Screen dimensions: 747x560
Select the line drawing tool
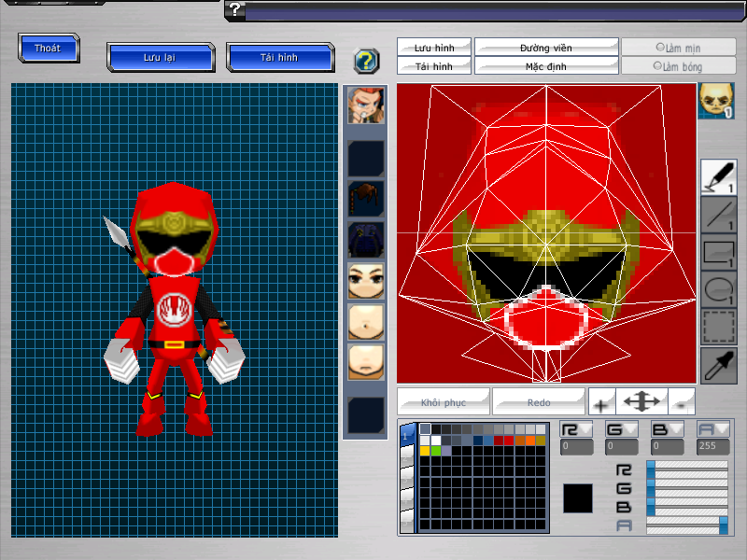(718, 215)
